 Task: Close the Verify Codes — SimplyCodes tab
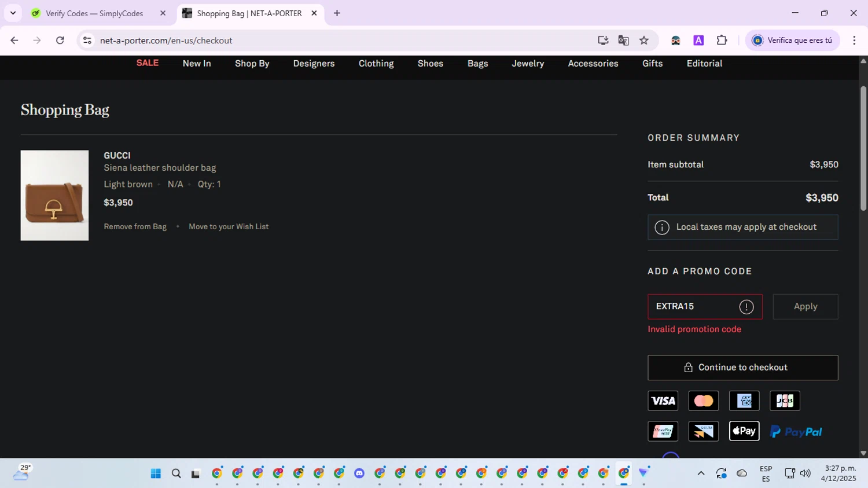click(x=163, y=13)
